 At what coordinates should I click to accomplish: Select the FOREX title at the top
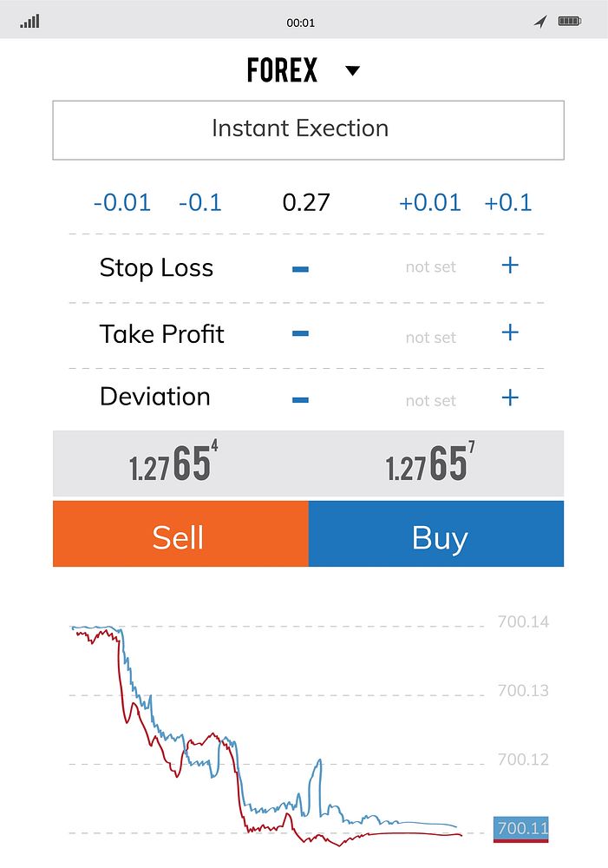point(282,69)
